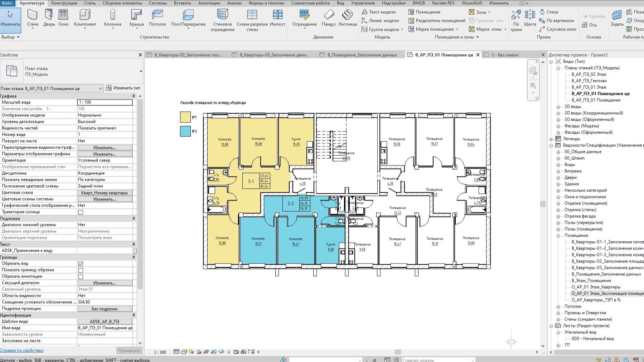Click the Изменить тип button

click(x=124, y=88)
